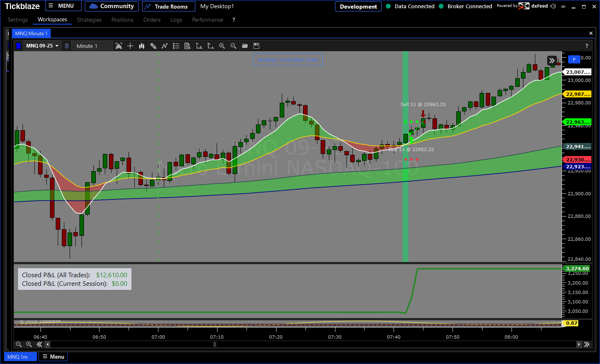The width and height of the screenshot is (600, 364).
Task: Click the save chart floppy disk icon
Action: click(256, 46)
